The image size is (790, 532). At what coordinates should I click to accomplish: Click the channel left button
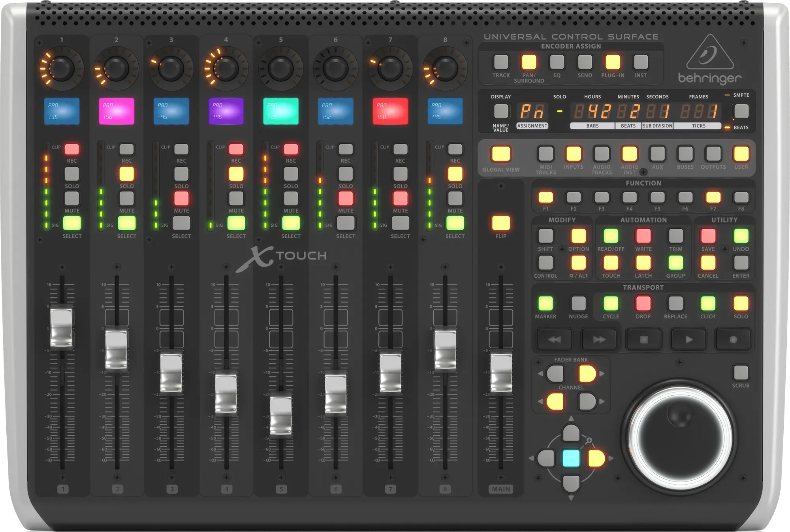(x=555, y=402)
